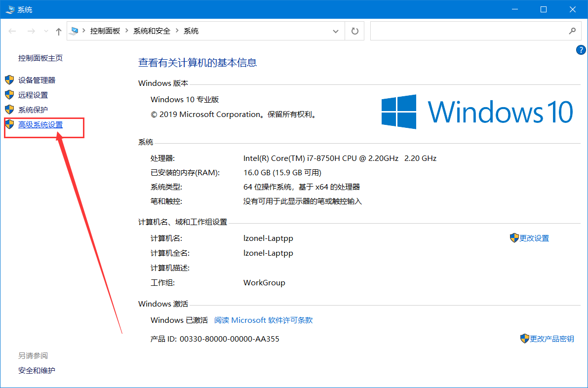Click the computer icon in the address bar
588x388 pixels.
74,31
